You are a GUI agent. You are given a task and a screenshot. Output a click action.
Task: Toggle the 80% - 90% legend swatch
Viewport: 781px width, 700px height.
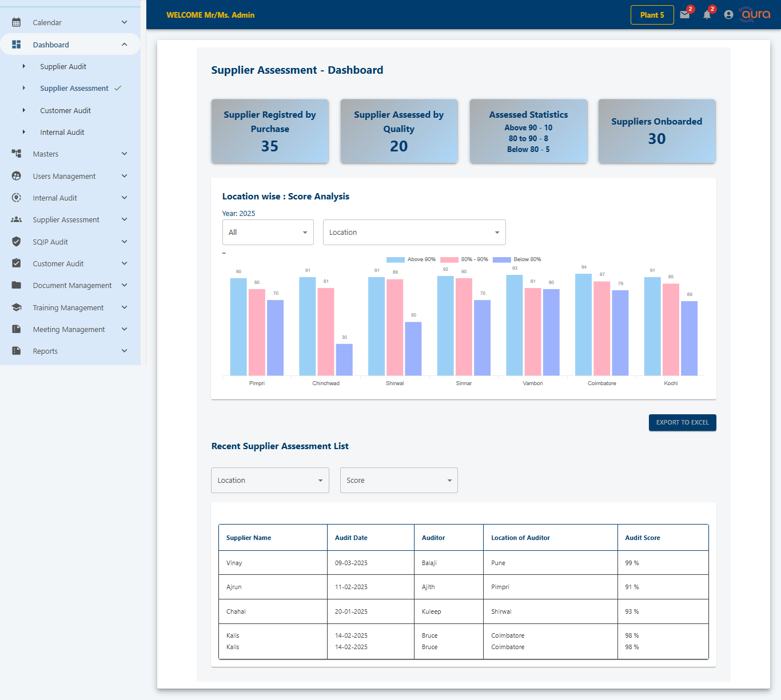pyautogui.click(x=449, y=259)
